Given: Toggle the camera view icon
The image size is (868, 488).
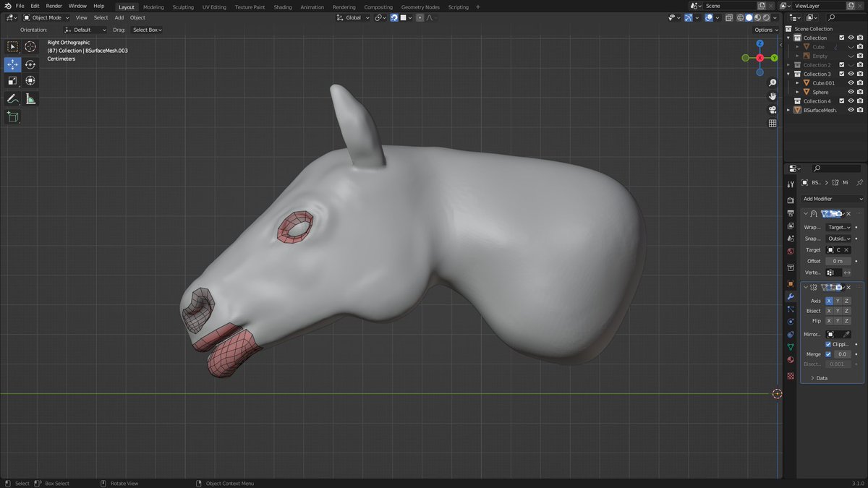Looking at the screenshot, I should tap(773, 110).
